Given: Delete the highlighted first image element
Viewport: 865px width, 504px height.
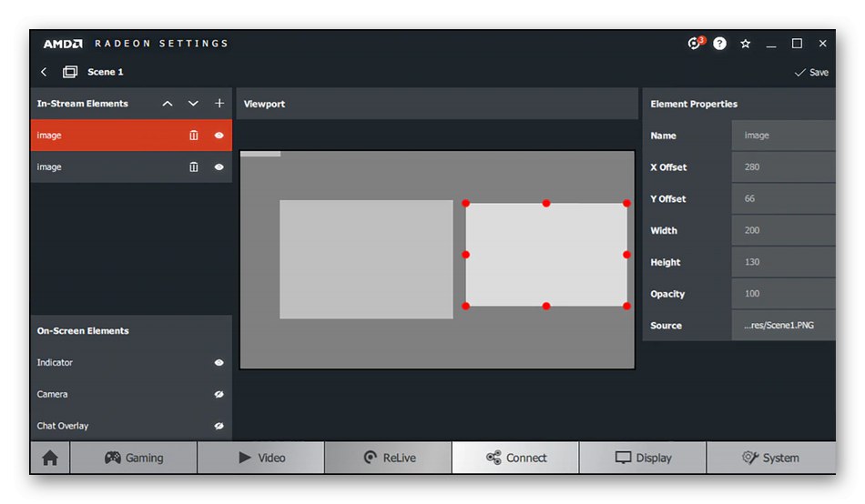Looking at the screenshot, I should (194, 136).
